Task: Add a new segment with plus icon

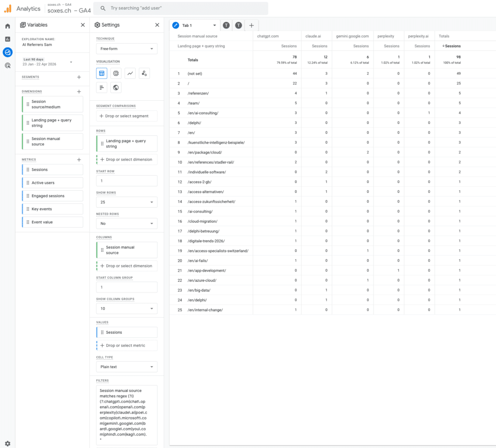Action: (x=79, y=77)
